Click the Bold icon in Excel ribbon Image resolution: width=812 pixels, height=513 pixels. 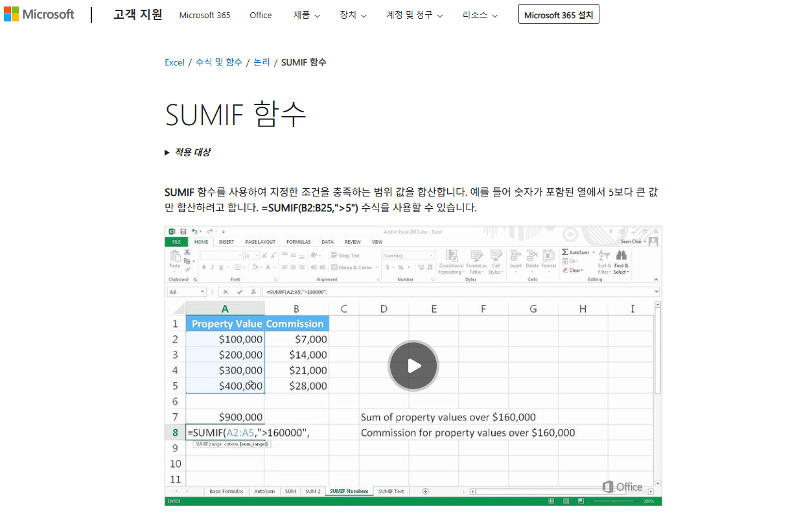point(203,267)
